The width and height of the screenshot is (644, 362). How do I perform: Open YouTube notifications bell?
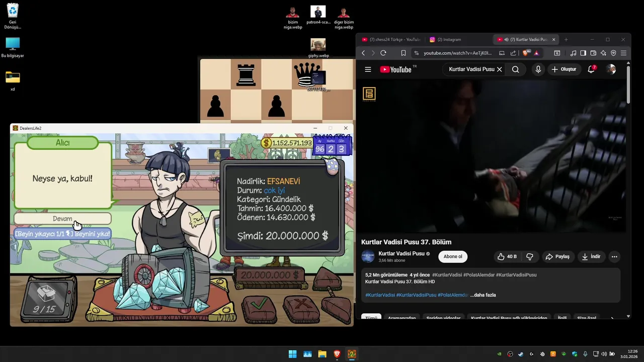(x=591, y=69)
